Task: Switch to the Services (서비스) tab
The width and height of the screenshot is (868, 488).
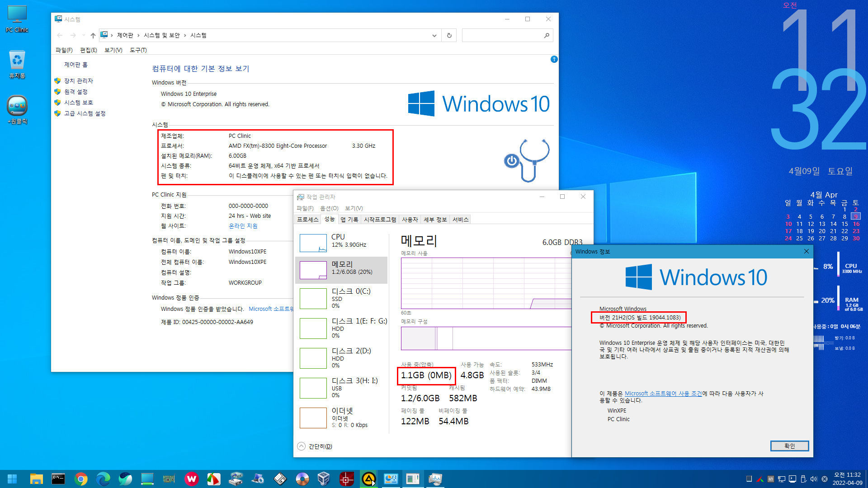Action: coord(461,220)
